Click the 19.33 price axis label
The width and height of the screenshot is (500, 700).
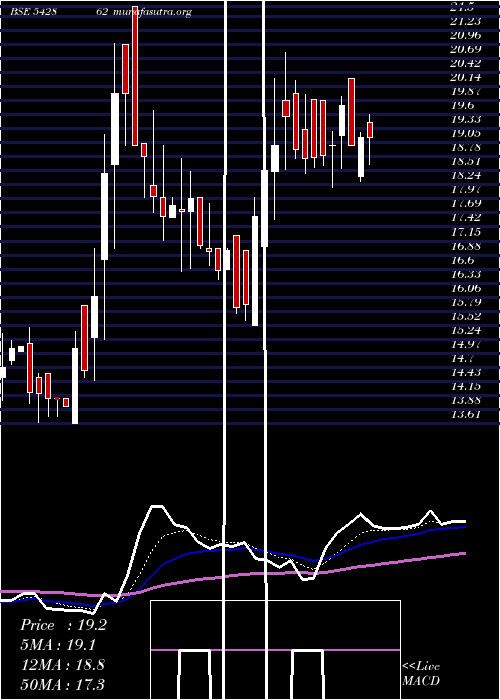tap(466, 119)
